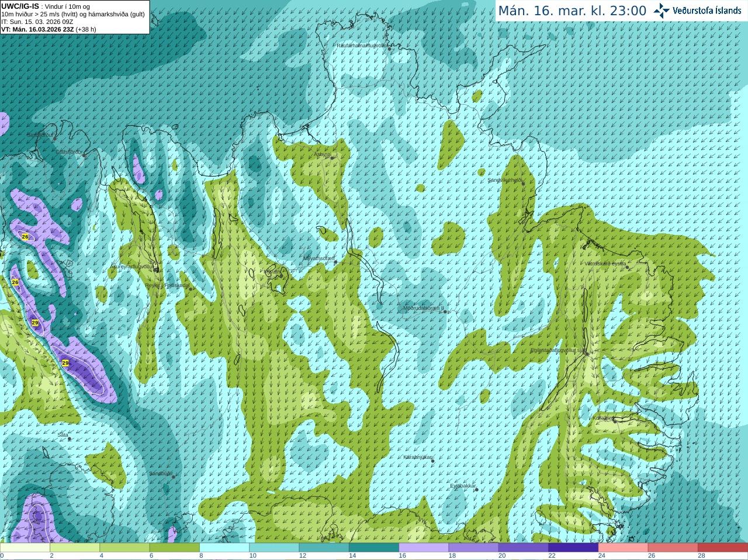Click the Sandbúðir station label
Screen dimensions: 748x560
click(160, 473)
